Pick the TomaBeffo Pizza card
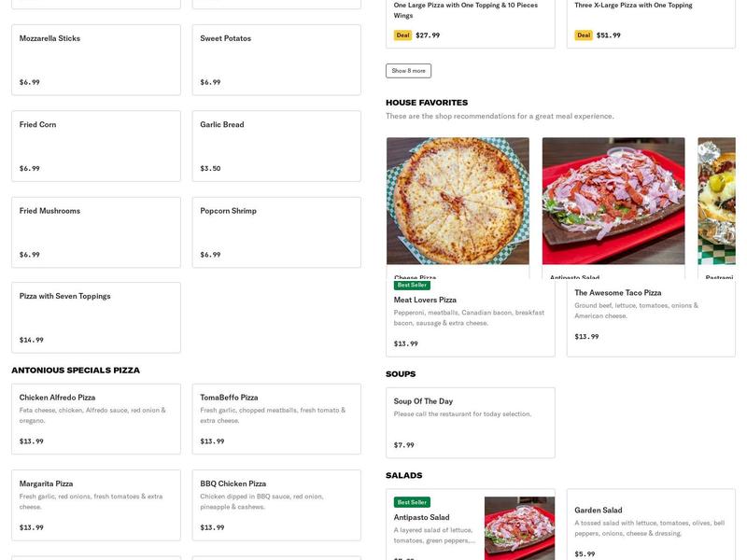 tap(276, 418)
